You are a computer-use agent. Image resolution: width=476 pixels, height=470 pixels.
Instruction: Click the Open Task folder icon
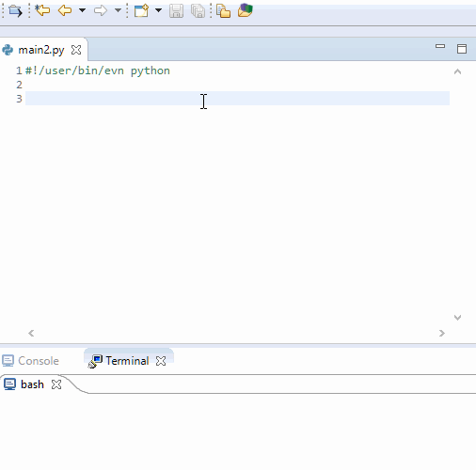[246, 10]
